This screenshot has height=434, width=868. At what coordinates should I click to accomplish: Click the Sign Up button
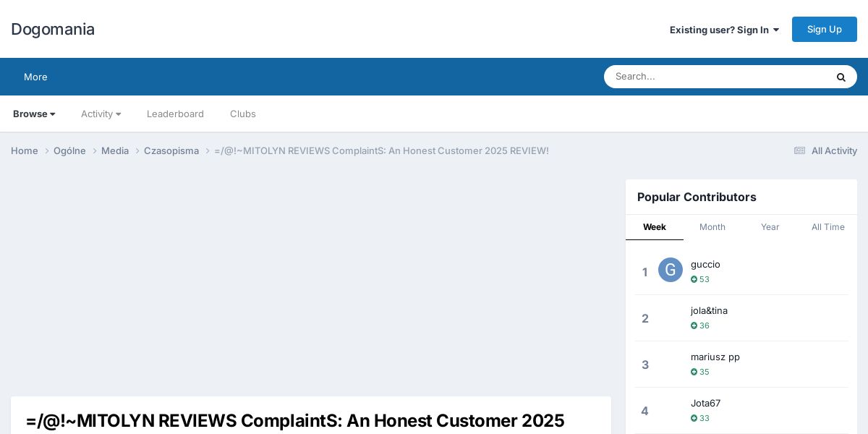click(x=825, y=29)
